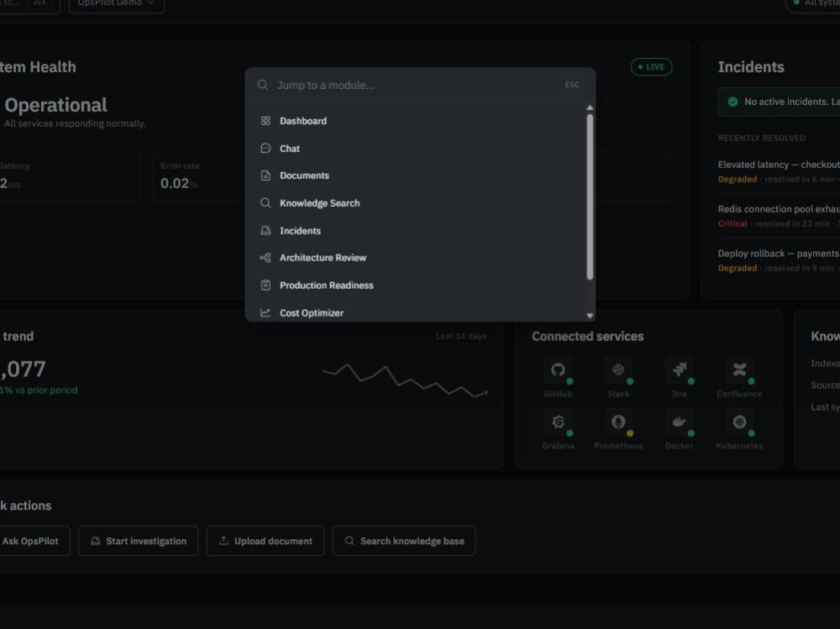This screenshot has width=840, height=629.
Task: Select Architecture Review module entry
Action: click(x=416, y=258)
